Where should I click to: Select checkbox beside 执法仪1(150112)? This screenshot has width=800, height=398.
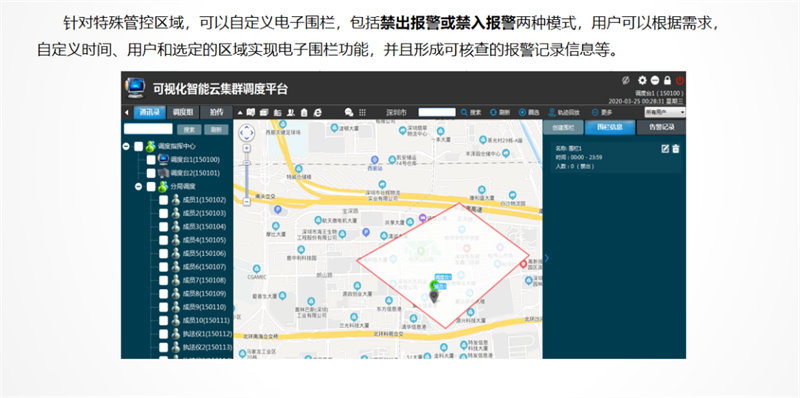click(x=163, y=334)
